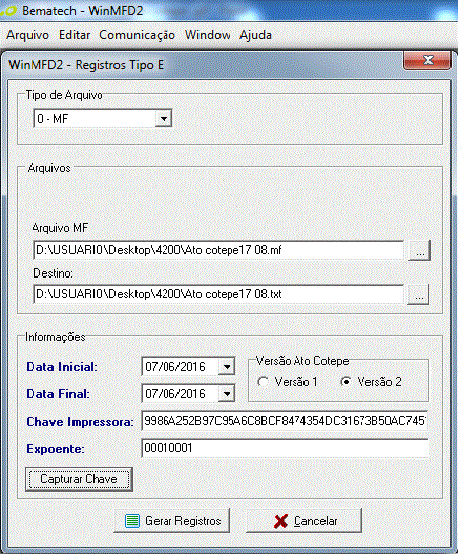458x554 pixels.
Task: Open the Window menu
Action: point(207,35)
